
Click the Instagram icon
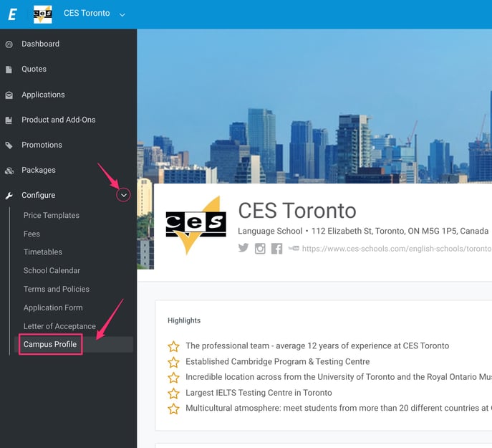[260, 249]
